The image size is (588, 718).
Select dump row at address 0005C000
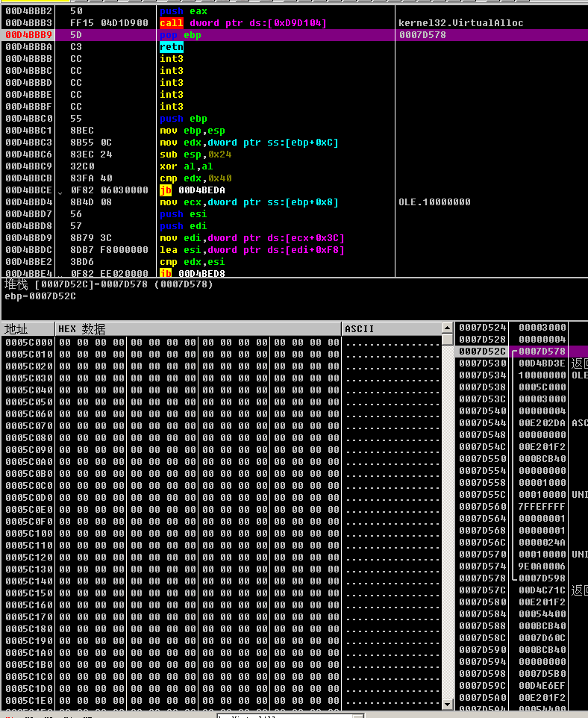pyautogui.click(x=222, y=342)
